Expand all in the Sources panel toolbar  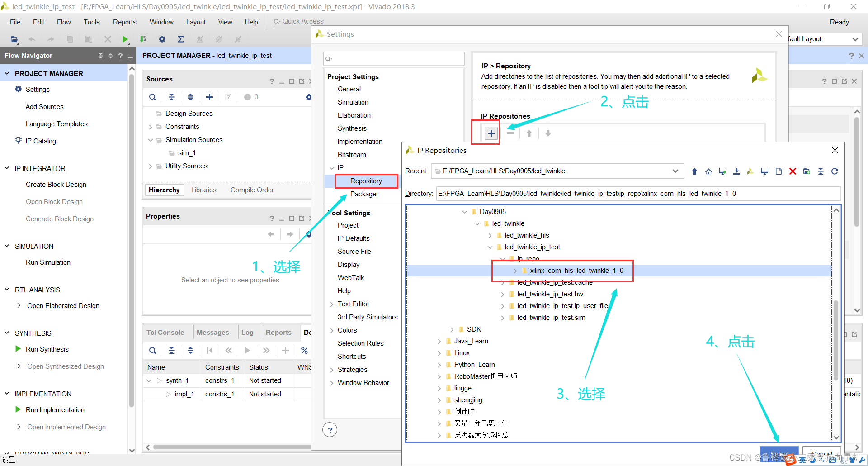(190, 97)
